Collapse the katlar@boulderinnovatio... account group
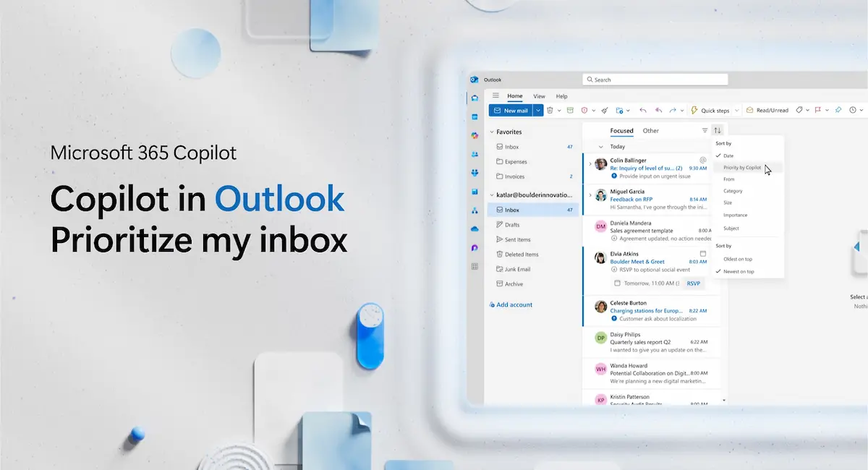Screen dimensions: 868x470 [492, 195]
